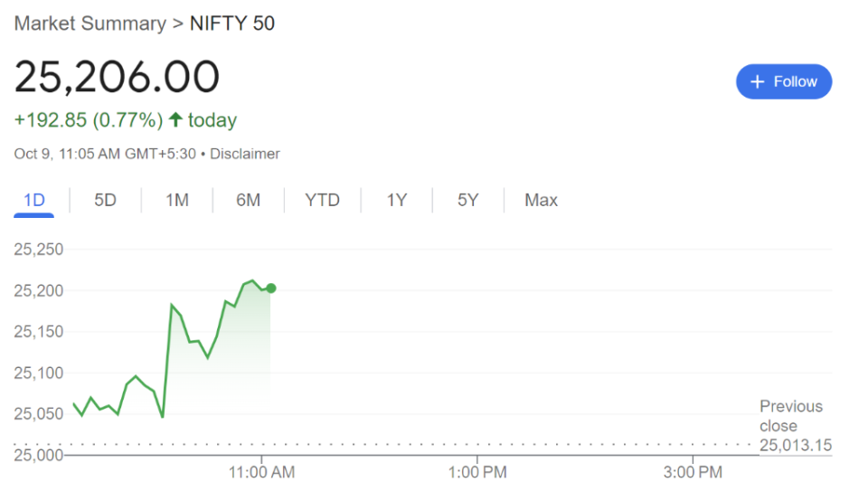View the 1Y chart tab
868x491 pixels.
coord(397,200)
